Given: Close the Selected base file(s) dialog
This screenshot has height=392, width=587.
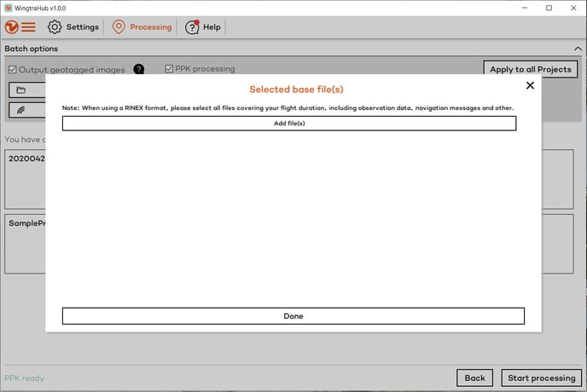Looking at the screenshot, I should pyautogui.click(x=530, y=85).
